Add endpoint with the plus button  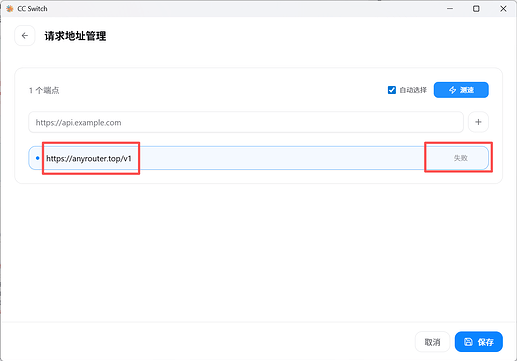click(x=478, y=122)
